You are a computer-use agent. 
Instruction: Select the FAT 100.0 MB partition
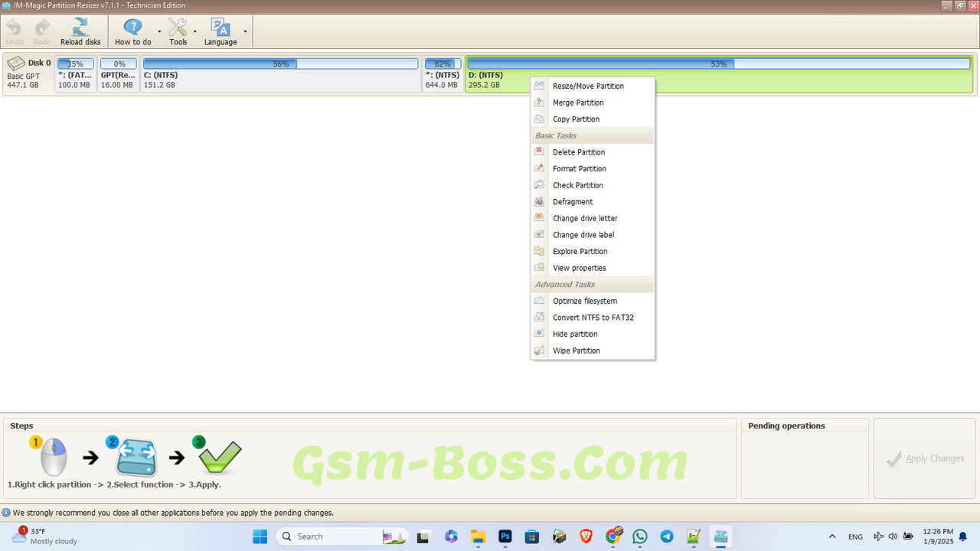(x=76, y=74)
